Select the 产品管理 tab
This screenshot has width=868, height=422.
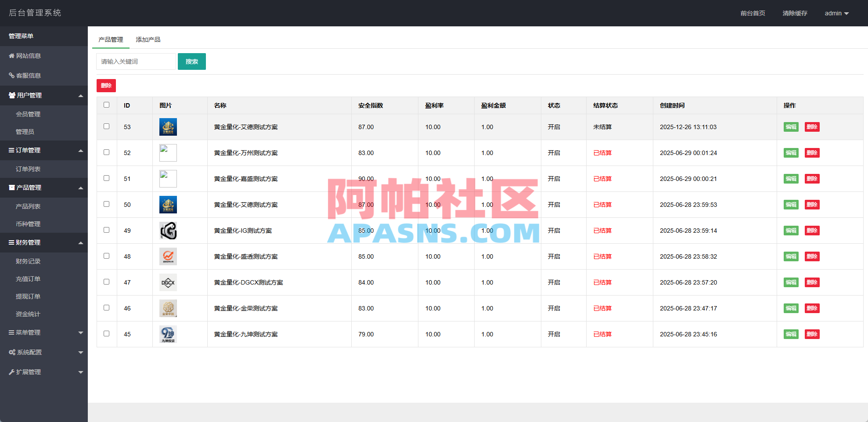pyautogui.click(x=111, y=40)
